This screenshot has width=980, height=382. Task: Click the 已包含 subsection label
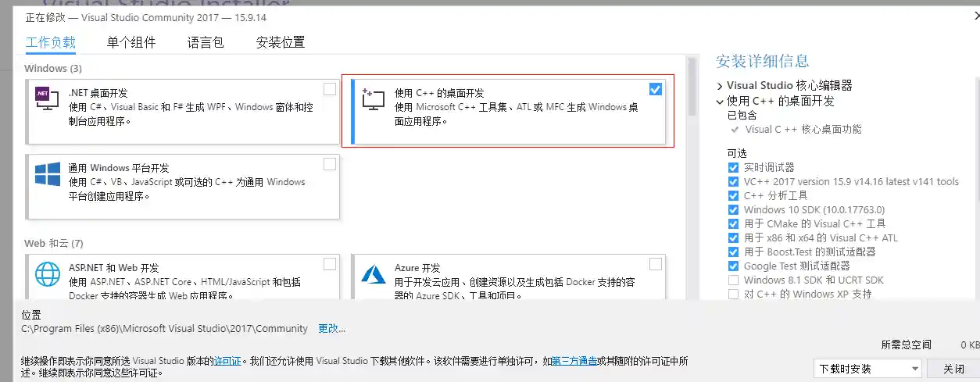tap(742, 115)
